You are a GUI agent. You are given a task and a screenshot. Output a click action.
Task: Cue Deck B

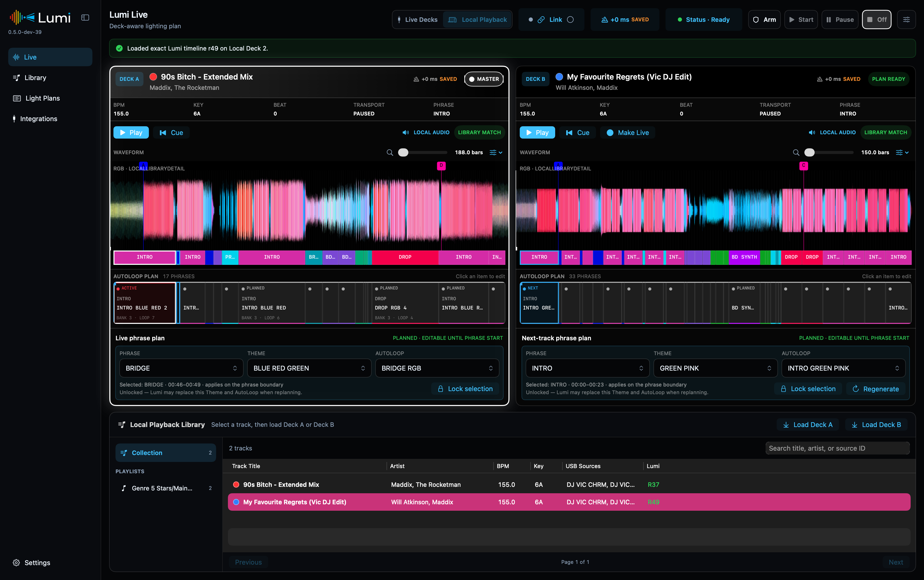[x=577, y=132]
